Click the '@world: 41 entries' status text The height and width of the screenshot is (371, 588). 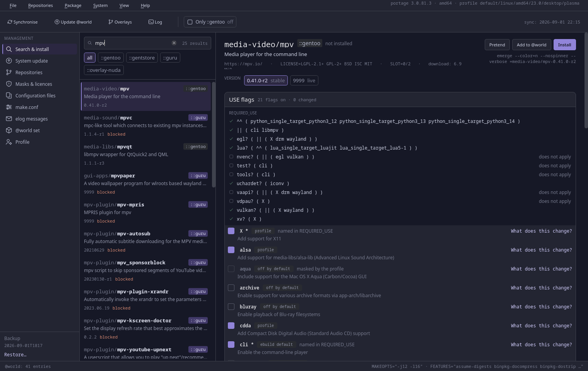point(28,366)
